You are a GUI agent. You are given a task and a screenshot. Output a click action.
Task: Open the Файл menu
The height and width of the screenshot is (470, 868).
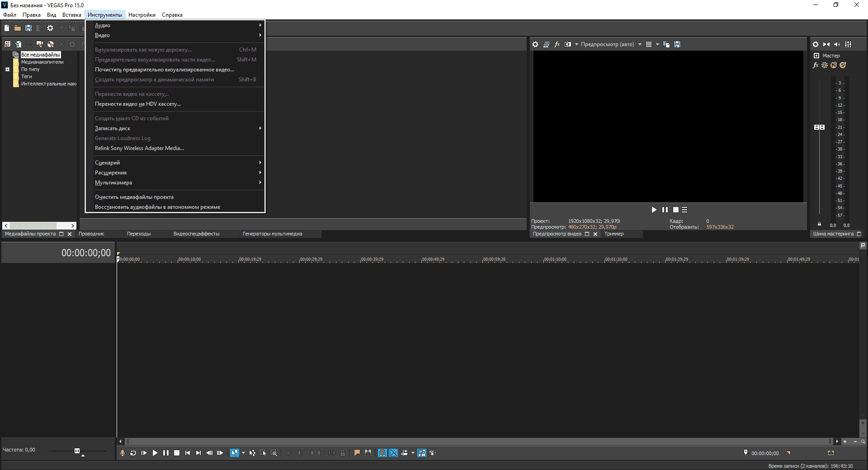pos(9,15)
